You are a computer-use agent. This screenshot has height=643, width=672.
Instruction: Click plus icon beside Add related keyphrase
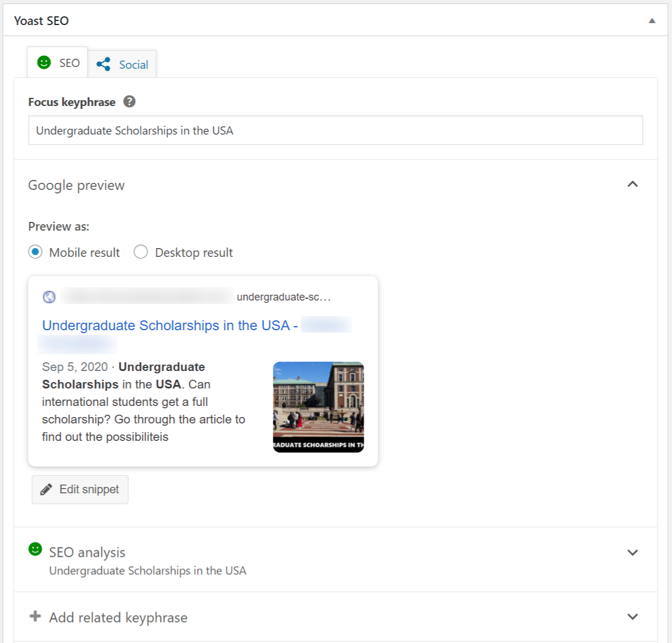click(35, 616)
